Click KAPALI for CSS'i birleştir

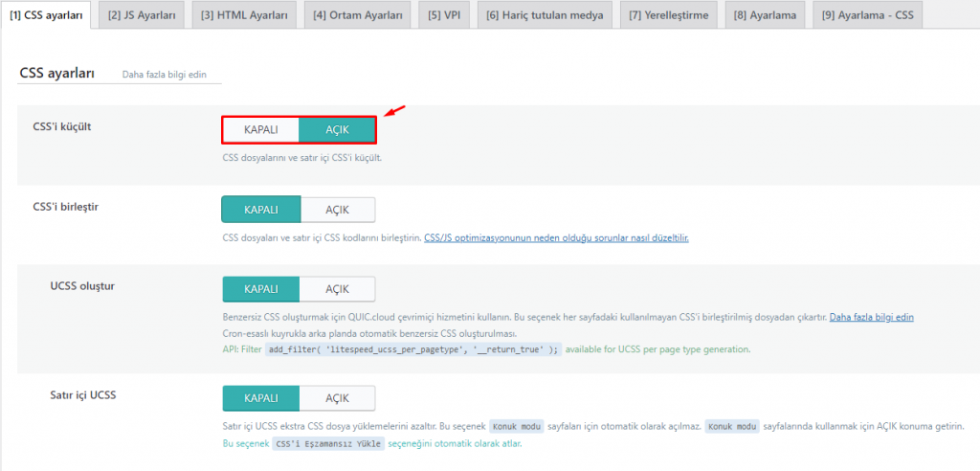(261, 210)
